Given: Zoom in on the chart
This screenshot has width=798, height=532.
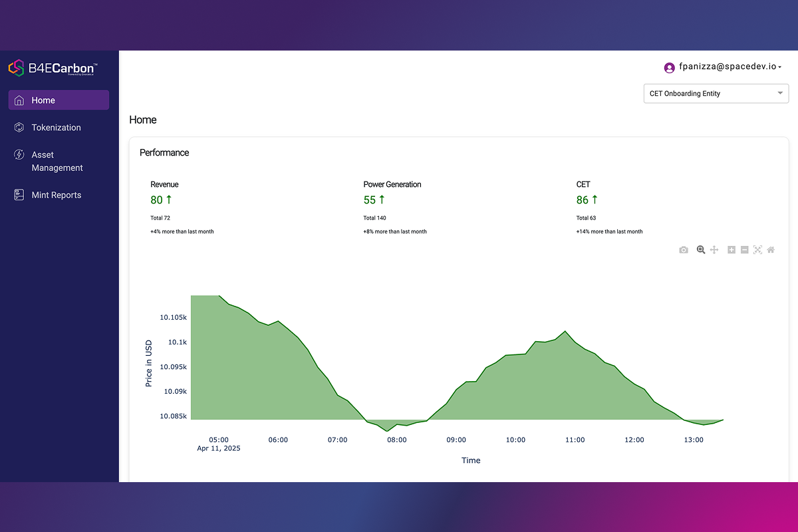Looking at the screenshot, I should pos(731,250).
